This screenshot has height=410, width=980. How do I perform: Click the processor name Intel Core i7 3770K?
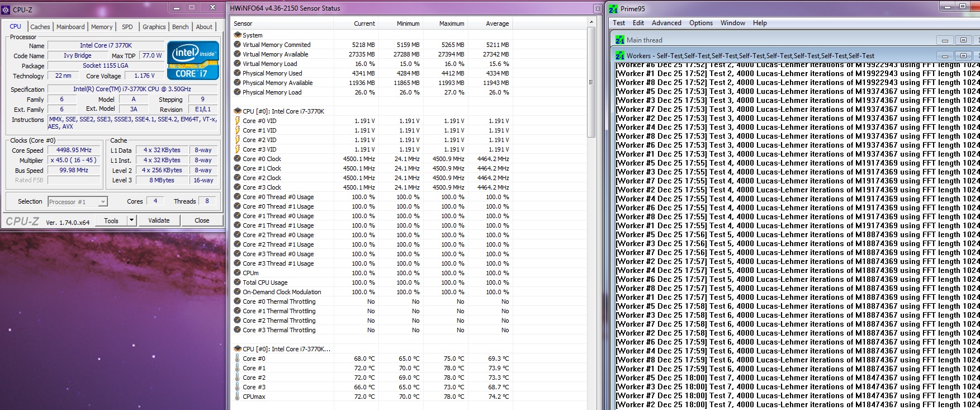(x=106, y=45)
